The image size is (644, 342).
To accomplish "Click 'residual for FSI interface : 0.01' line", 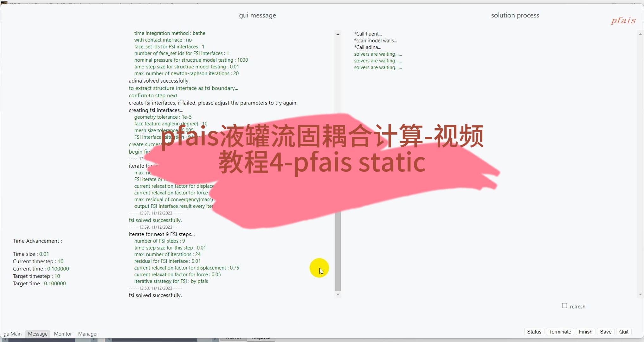I will 167,261.
